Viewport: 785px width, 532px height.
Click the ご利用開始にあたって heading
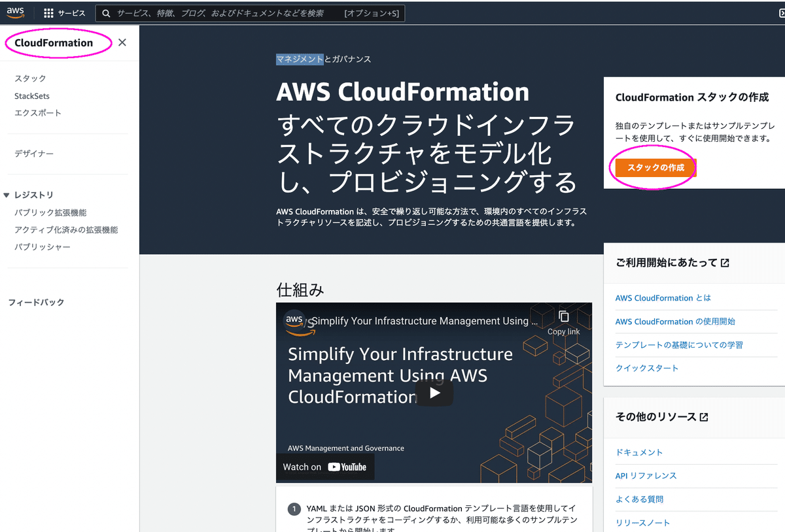667,263
